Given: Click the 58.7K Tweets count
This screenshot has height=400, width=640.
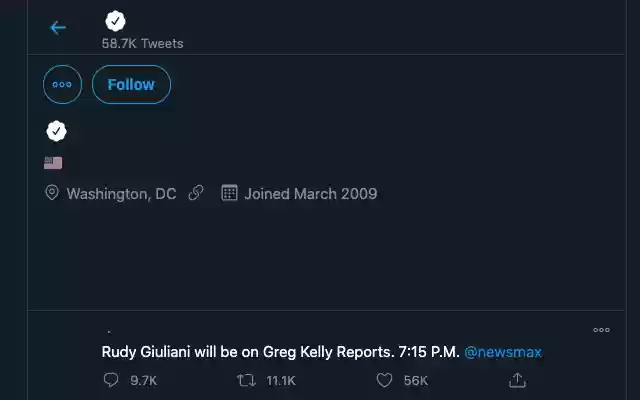Looking at the screenshot, I should [142, 44].
